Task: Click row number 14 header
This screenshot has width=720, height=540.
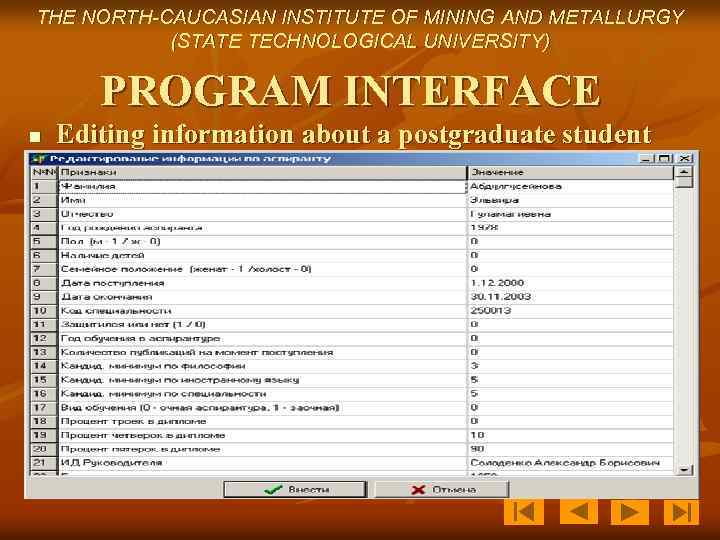Action: tap(44, 366)
